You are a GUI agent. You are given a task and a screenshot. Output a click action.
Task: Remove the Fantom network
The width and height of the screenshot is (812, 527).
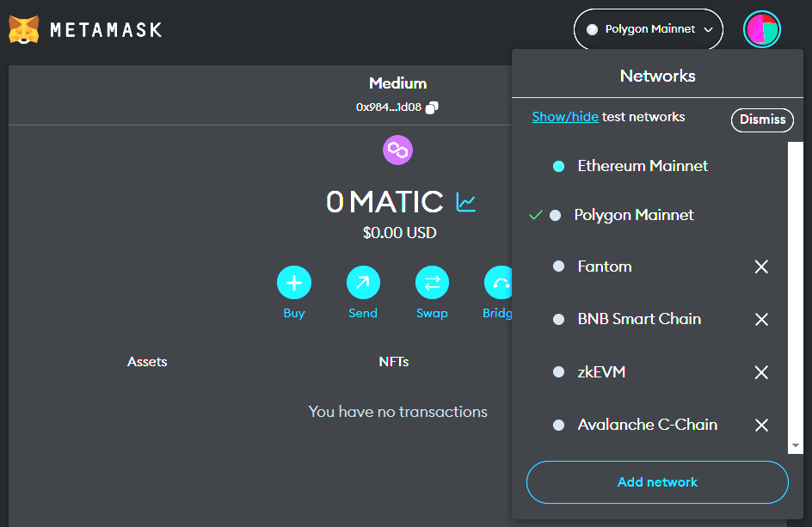point(761,267)
